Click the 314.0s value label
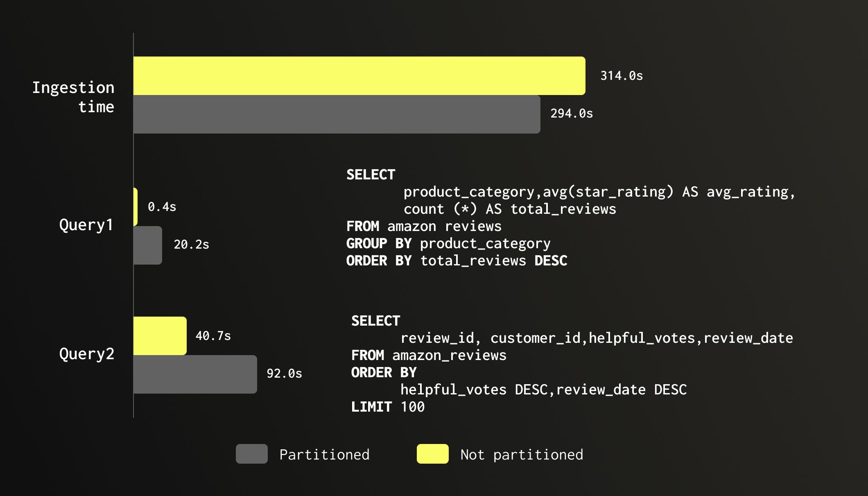 tap(621, 76)
